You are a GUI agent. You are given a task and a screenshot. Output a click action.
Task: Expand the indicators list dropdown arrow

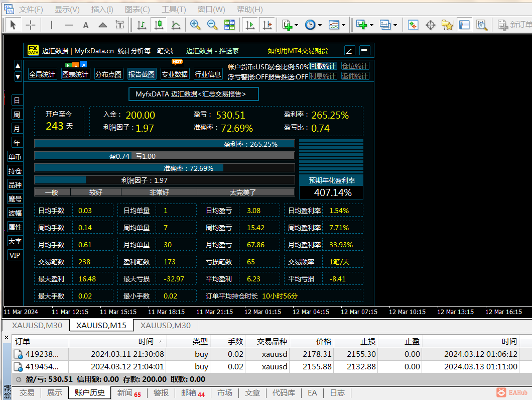[x=297, y=25]
